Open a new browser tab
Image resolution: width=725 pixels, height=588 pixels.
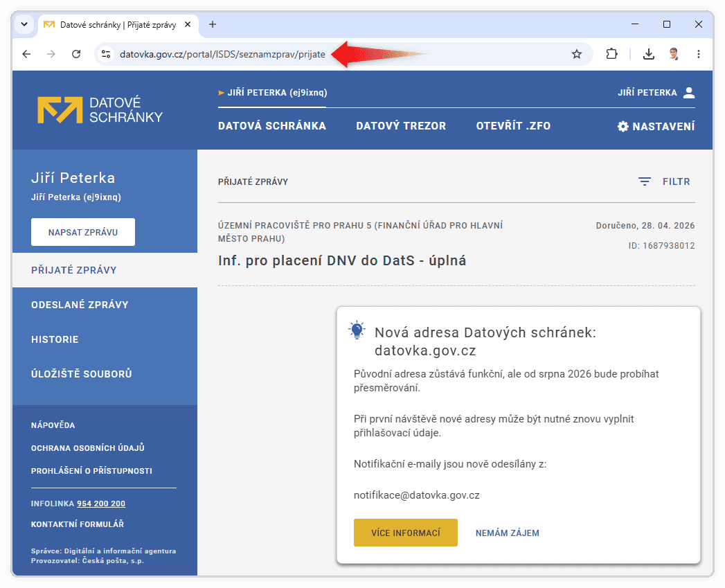[x=212, y=24]
